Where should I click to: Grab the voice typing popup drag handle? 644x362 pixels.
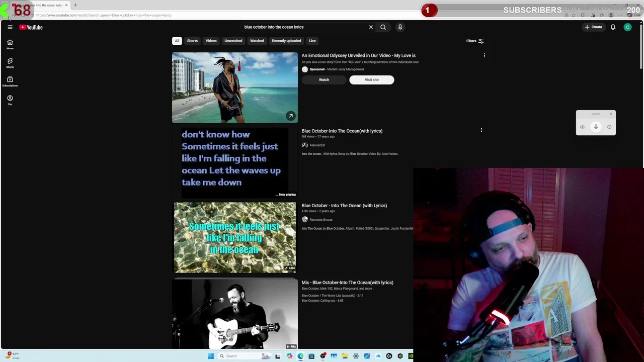click(596, 114)
